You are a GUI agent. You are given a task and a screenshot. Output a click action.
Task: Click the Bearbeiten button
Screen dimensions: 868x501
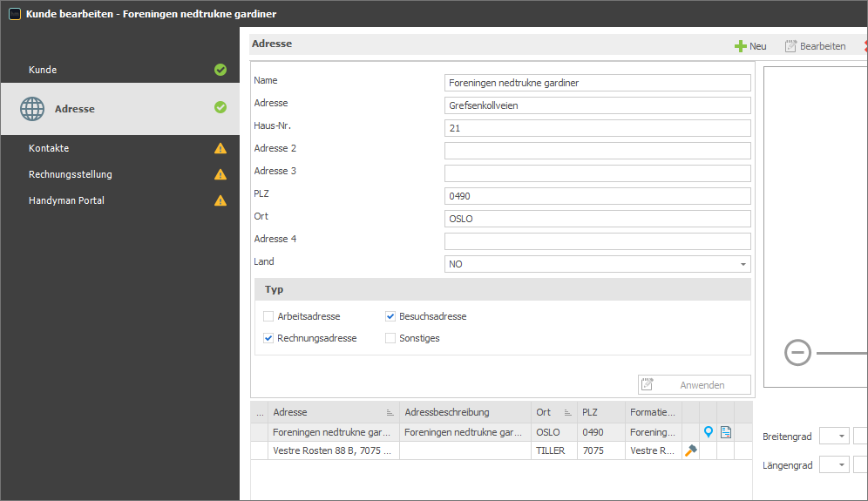pyautogui.click(x=816, y=46)
